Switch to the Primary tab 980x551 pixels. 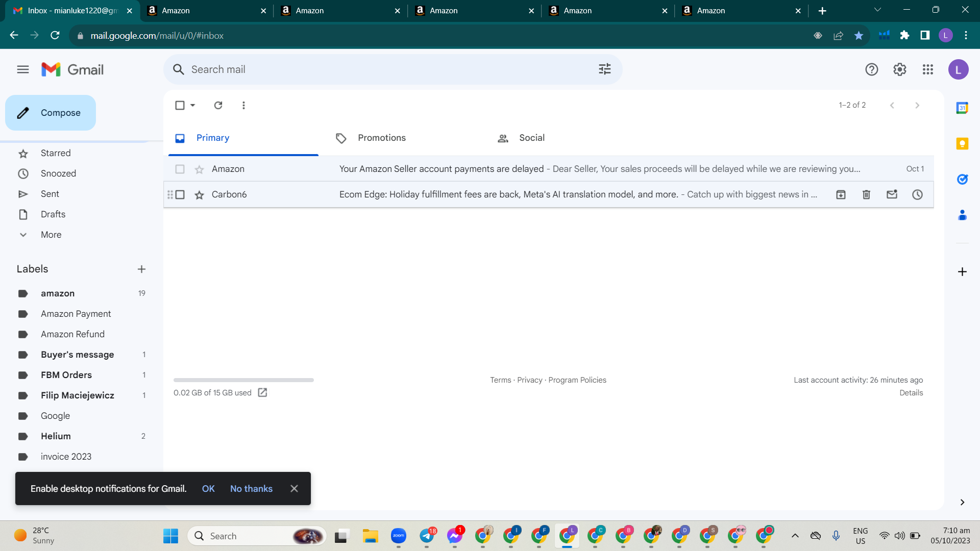pyautogui.click(x=243, y=138)
